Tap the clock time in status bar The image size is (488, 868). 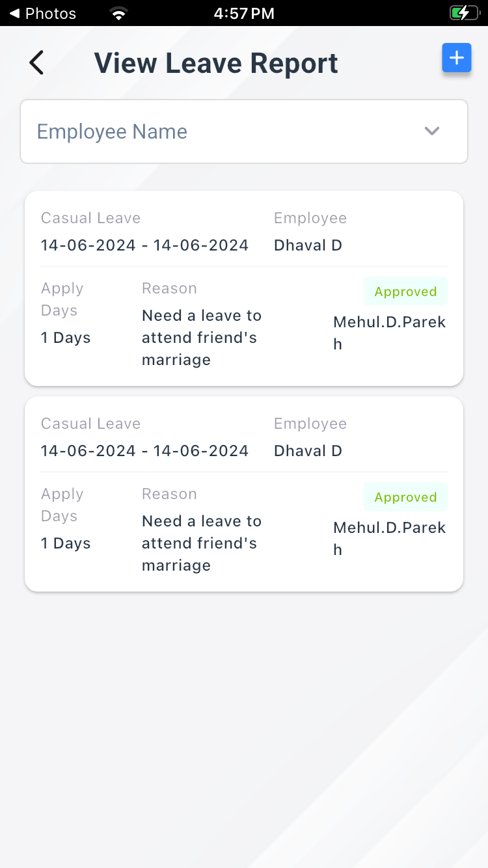pyautogui.click(x=244, y=13)
